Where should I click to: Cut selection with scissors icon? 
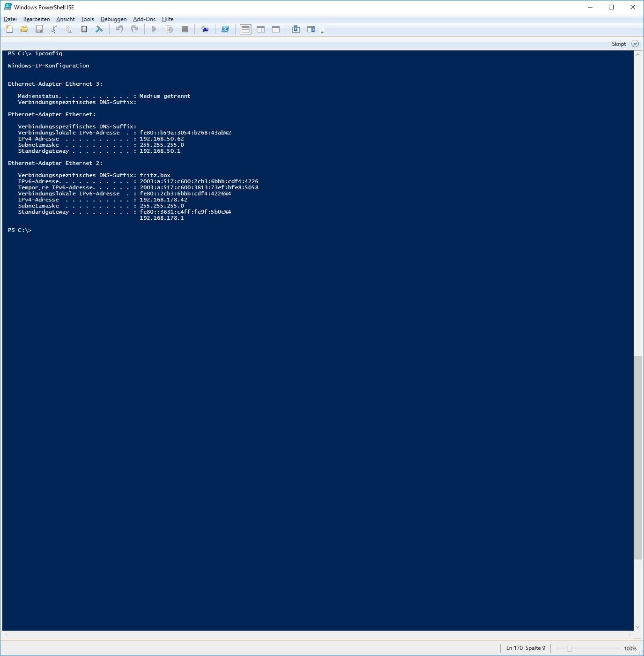coord(54,29)
